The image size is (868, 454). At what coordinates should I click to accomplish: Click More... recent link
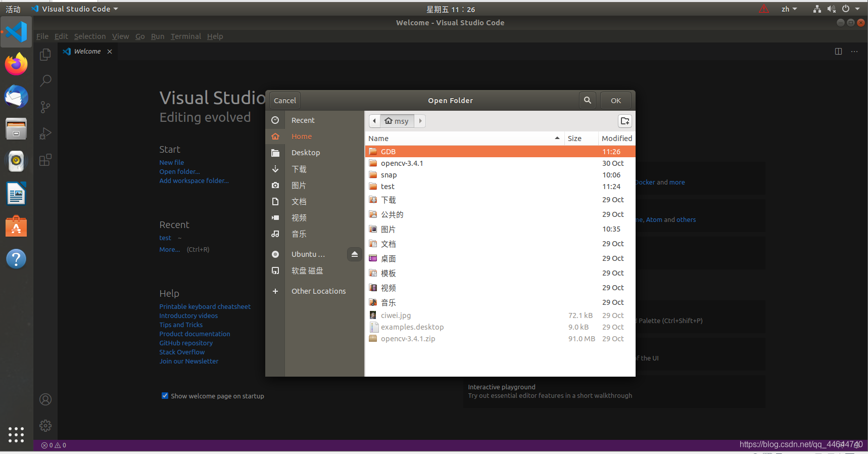(169, 249)
